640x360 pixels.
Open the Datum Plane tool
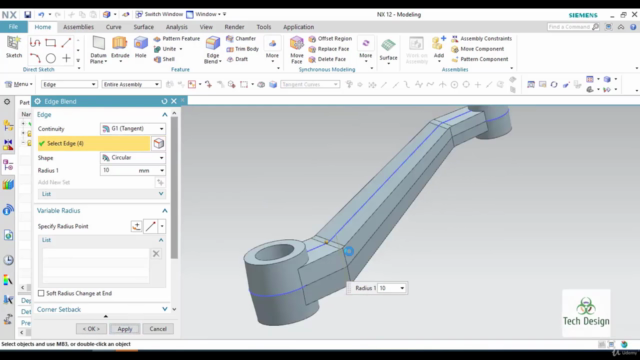98,43
